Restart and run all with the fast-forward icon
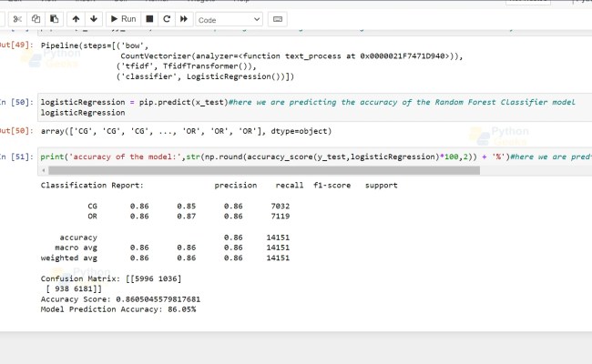 click(184, 19)
